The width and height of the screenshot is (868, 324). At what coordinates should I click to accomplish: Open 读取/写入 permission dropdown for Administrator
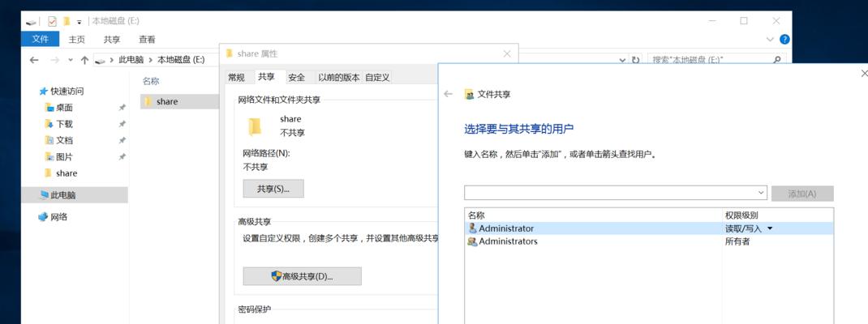770,228
